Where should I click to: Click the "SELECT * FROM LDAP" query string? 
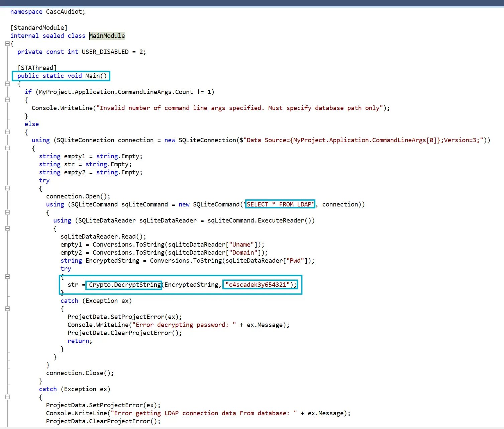click(x=280, y=204)
